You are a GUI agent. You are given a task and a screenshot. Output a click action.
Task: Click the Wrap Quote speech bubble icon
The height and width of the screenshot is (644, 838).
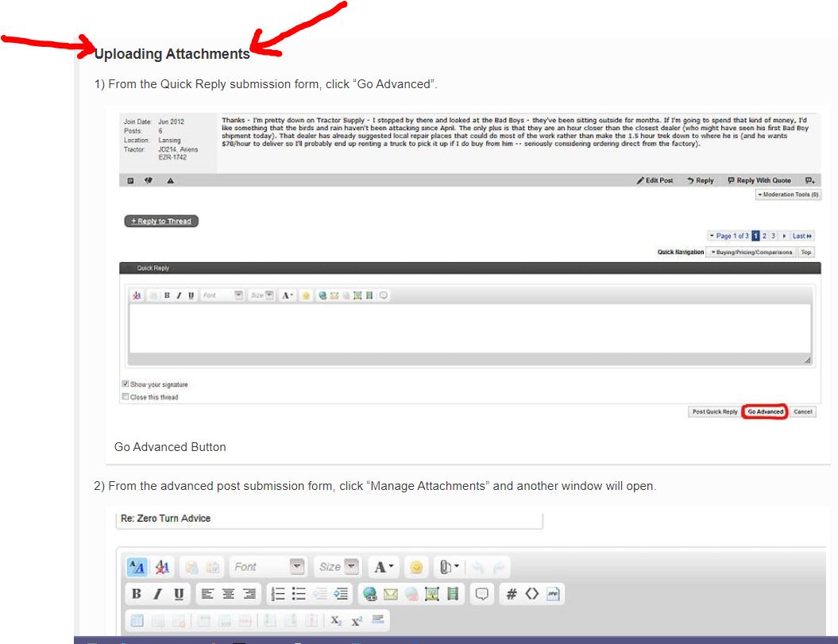pos(481,594)
